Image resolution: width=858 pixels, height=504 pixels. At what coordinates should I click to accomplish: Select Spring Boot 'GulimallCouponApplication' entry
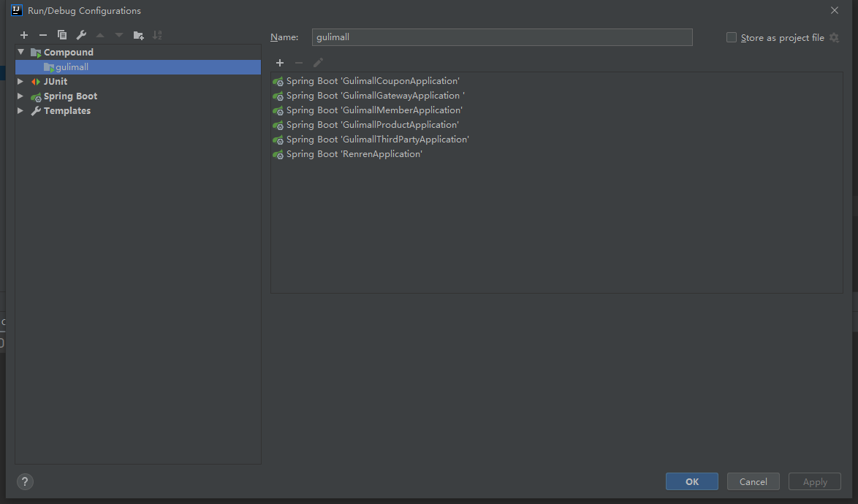pyautogui.click(x=373, y=81)
